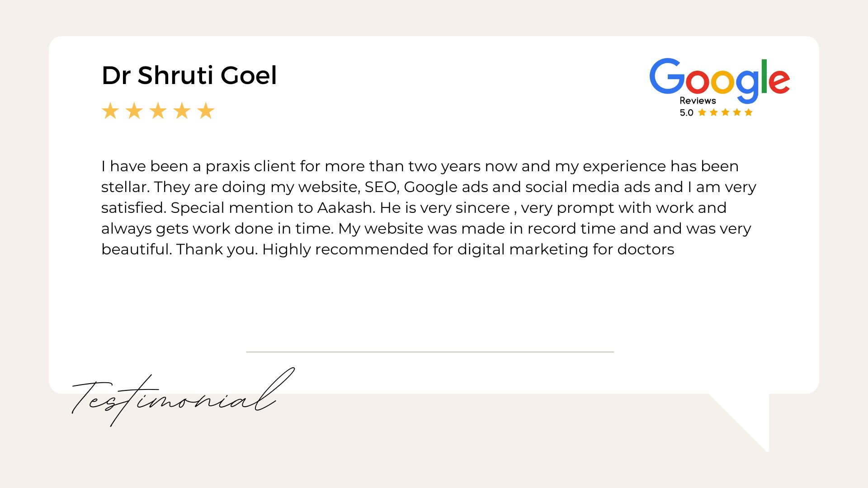Select the third star in the large rating row
868x488 pixels.
coord(158,111)
